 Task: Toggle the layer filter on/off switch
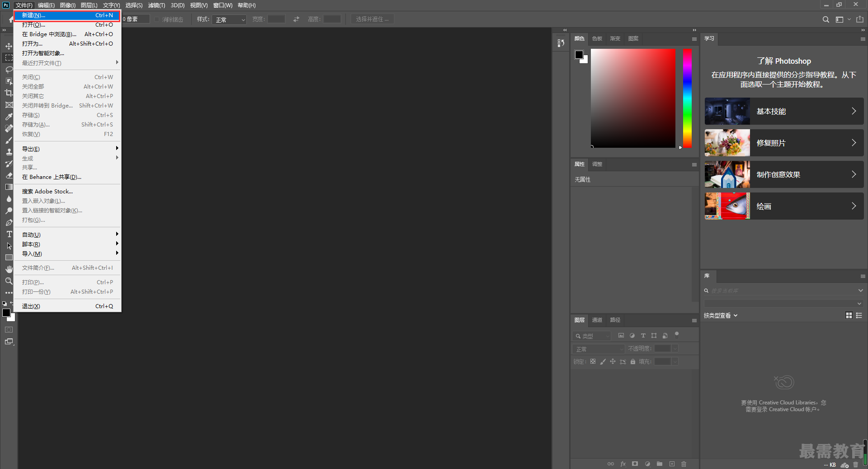tap(677, 335)
